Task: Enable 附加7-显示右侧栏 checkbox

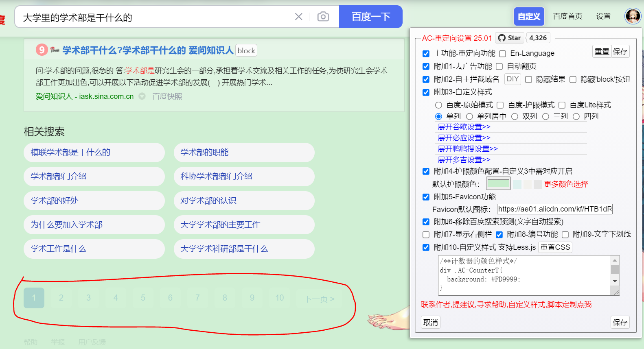Action: tap(426, 235)
